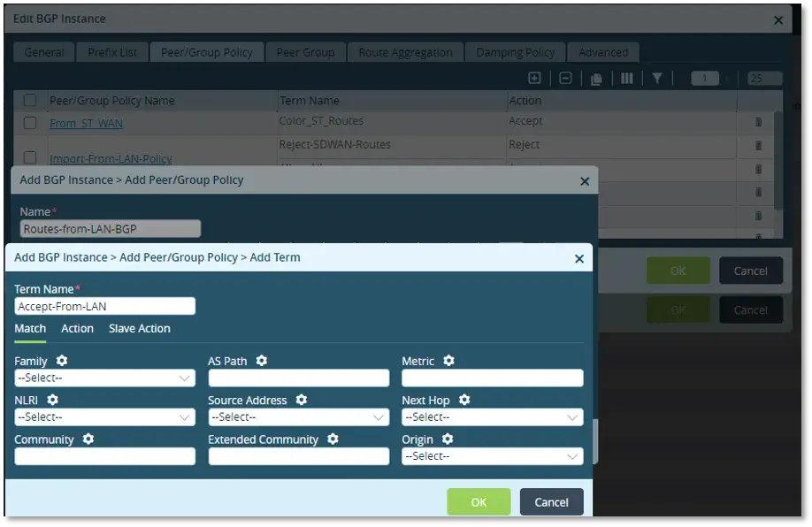Open the Metric field settings gear

click(x=448, y=361)
